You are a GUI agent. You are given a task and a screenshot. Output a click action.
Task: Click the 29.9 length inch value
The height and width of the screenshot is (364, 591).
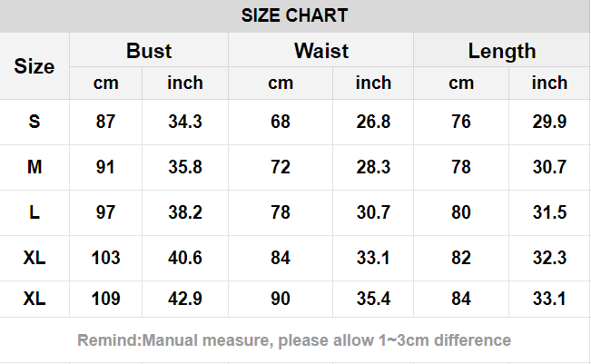[x=549, y=122]
